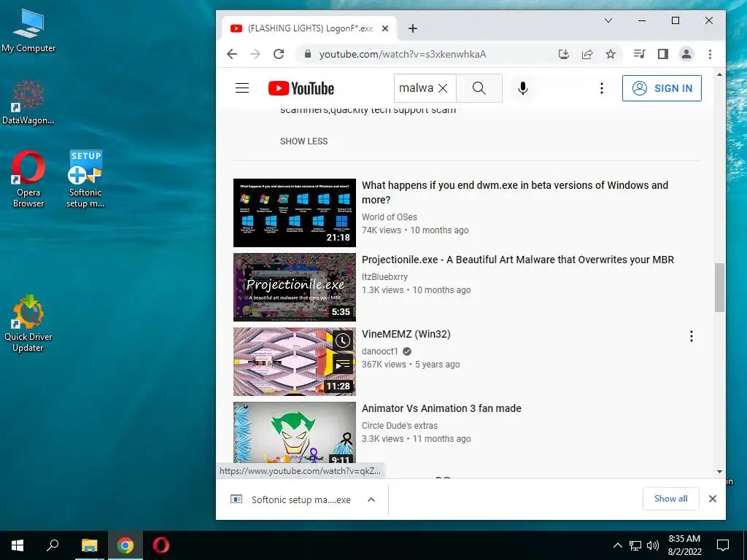Click the Chrome forward arrow
The image size is (747, 560).
click(x=255, y=54)
